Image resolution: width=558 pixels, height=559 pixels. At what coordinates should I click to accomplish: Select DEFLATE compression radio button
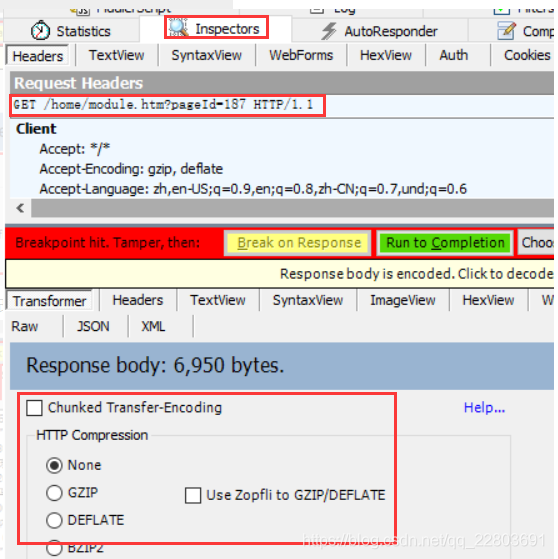[x=54, y=520]
